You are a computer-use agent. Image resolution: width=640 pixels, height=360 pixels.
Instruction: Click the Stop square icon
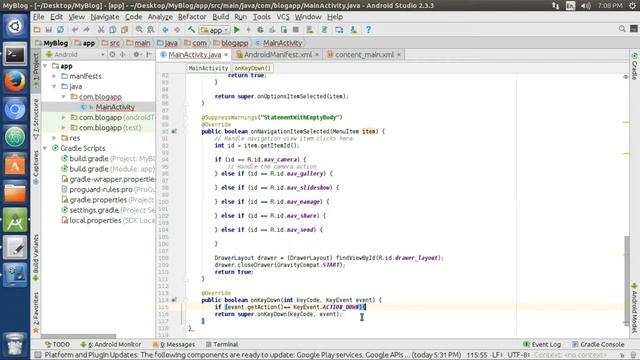296,30
